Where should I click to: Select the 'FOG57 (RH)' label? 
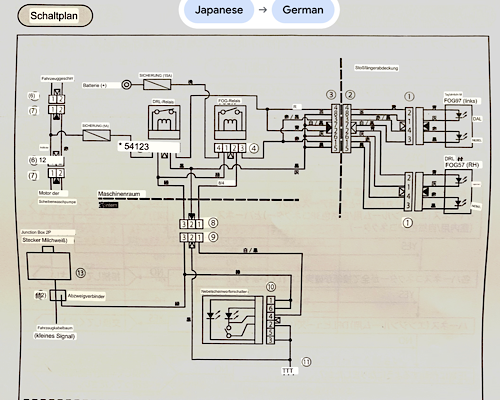pyautogui.click(x=462, y=165)
